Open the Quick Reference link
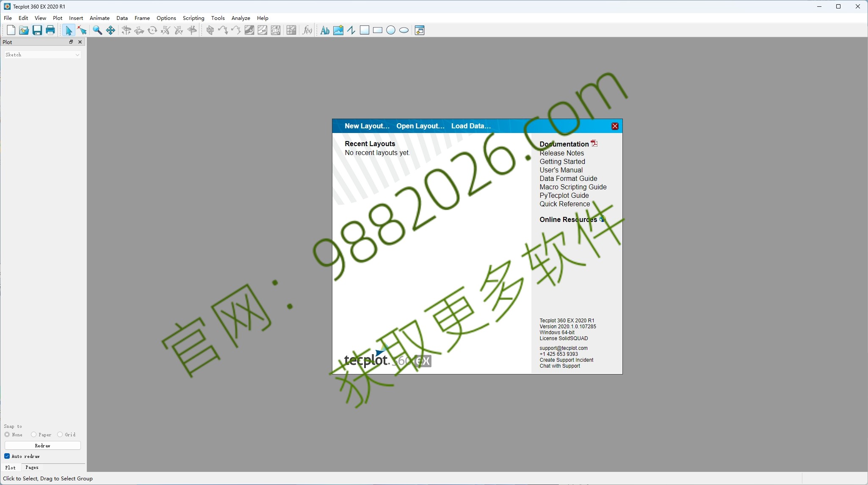 click(564, 204)
